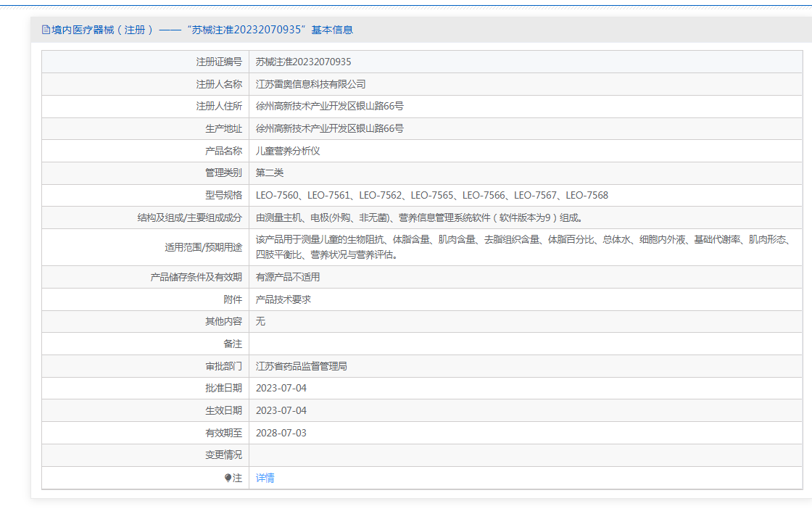
Task: Click the 结构及组成/主要组成成分 label
Action: tap(189, 217)
